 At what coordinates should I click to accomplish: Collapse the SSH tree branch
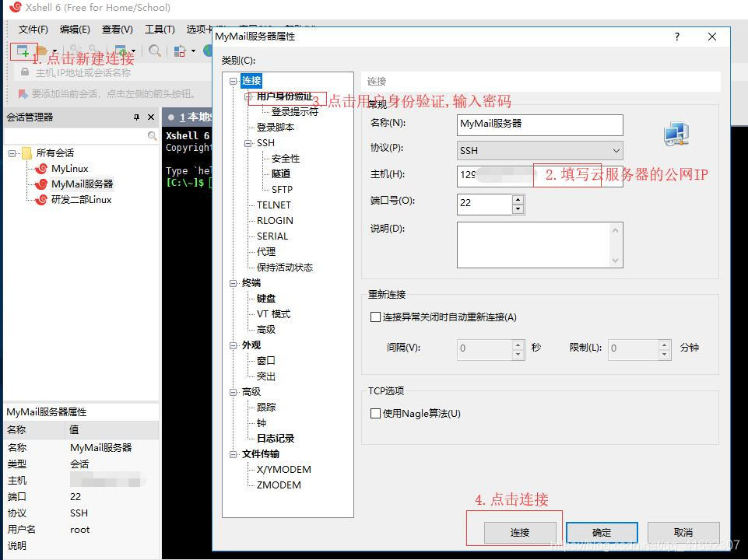click(x=248, y=142)
